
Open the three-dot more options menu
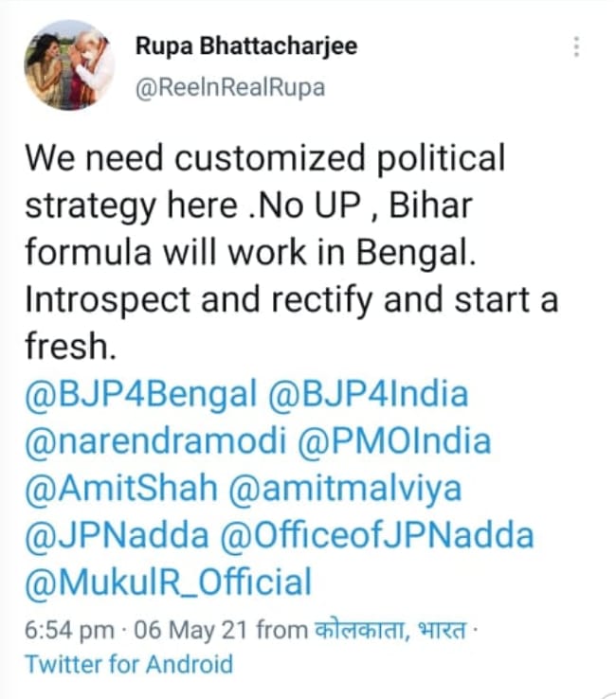576,46
